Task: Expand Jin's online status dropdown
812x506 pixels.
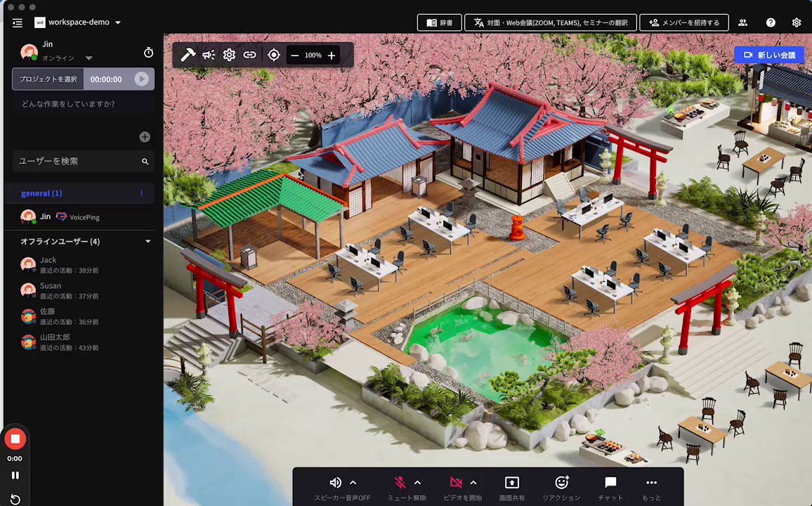Action: 89,58
